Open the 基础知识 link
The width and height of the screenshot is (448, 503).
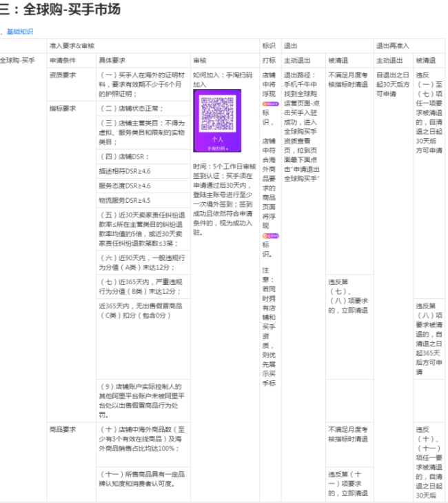[20, 32]
